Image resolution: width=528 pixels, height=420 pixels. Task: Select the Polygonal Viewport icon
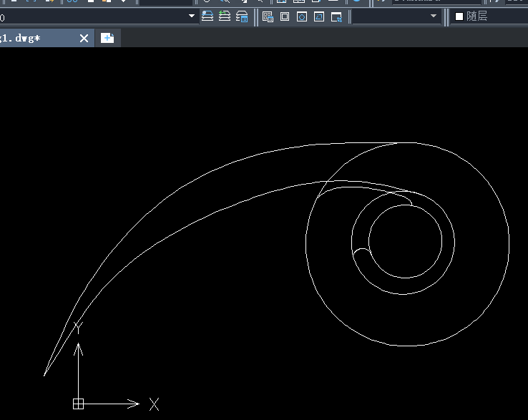[x=302, y=16]
